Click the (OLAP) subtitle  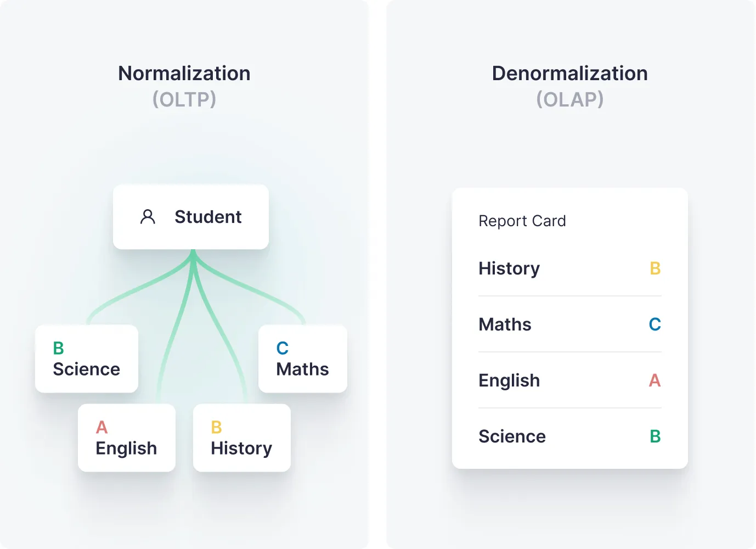569,99
